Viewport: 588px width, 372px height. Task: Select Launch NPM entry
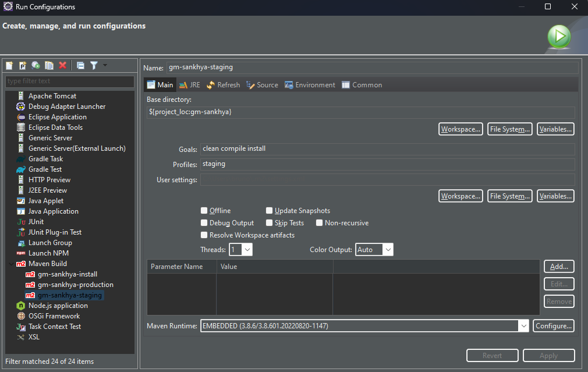(48, 253)
